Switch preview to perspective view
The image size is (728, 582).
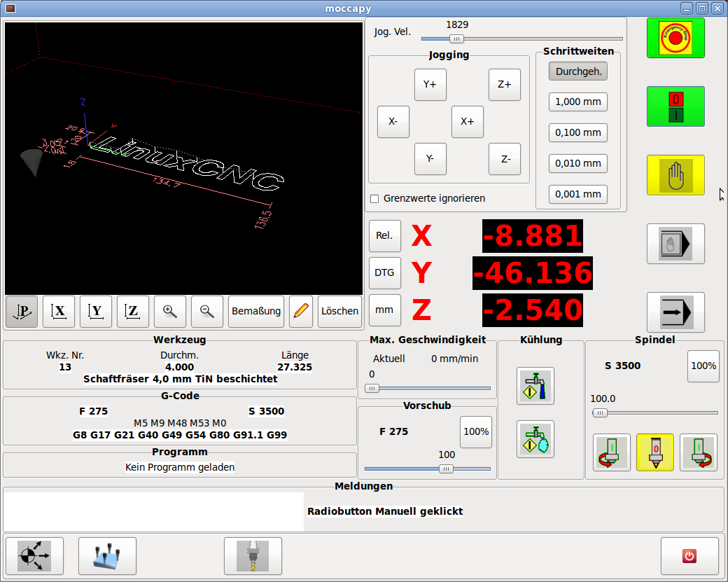coord(22,311)
